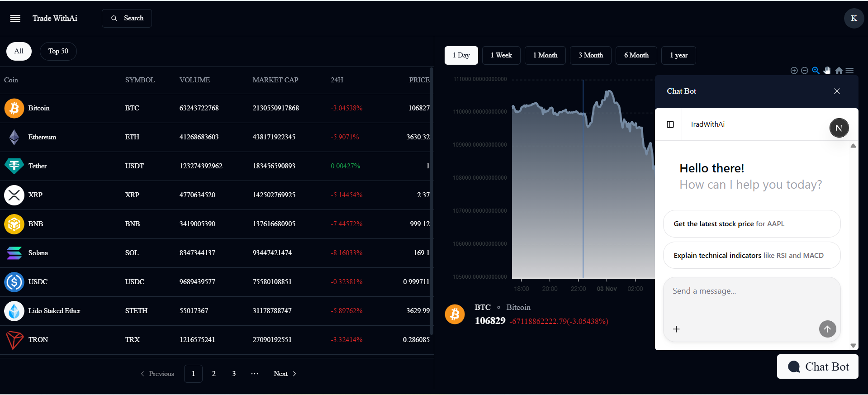The height and width of the screenshot is (395, 868).
Task: Switch chart to 3 Month range
Action: click(x=591, y=55)
